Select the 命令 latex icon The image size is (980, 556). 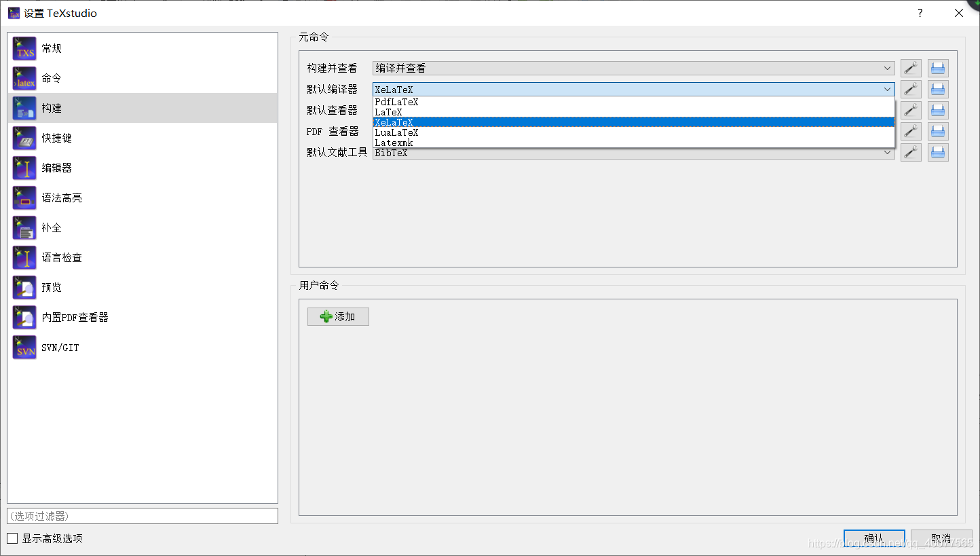pyautogui.click(x=24, y=79)
